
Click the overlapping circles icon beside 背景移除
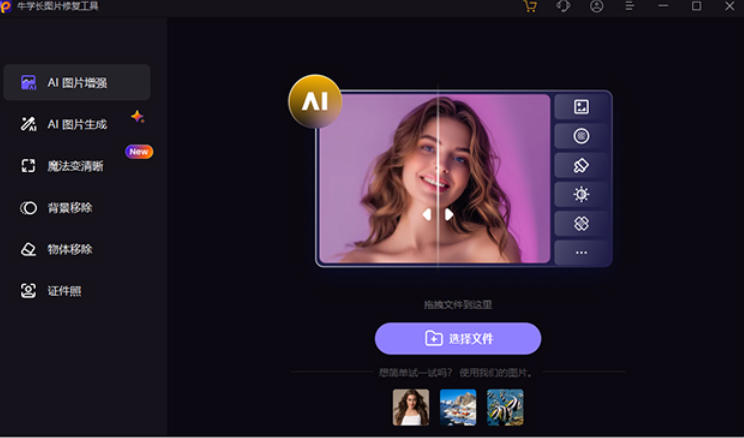pos(28,208)
